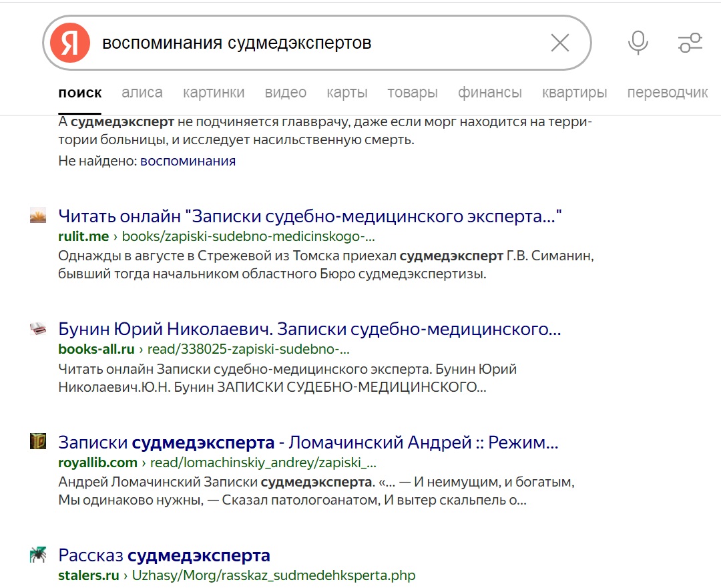The width and height of the screenshot is (721, 588).
Task: Select the финансы tab
Action: [x=490, y=92]
